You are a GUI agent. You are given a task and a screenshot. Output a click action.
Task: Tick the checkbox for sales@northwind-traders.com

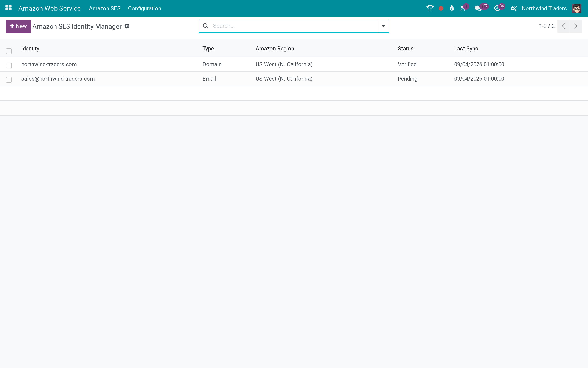(x=9, y=80)
